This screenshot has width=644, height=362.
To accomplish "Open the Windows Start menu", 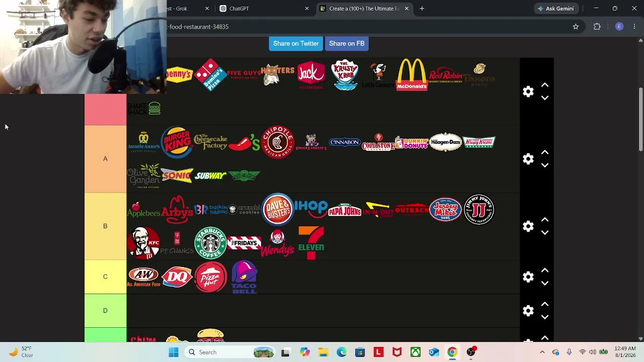I will (x=174, y=352).
